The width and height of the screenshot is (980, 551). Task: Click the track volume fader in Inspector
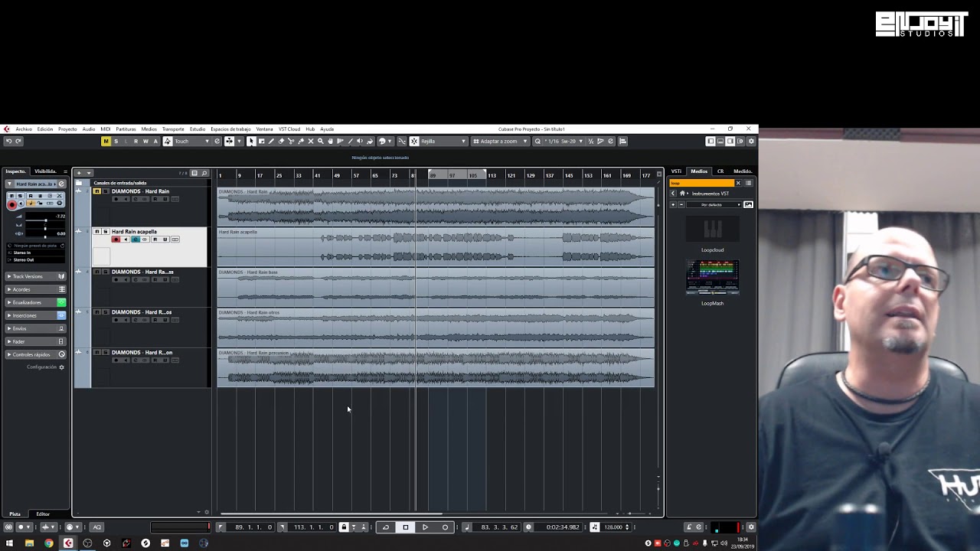[45, 220]
